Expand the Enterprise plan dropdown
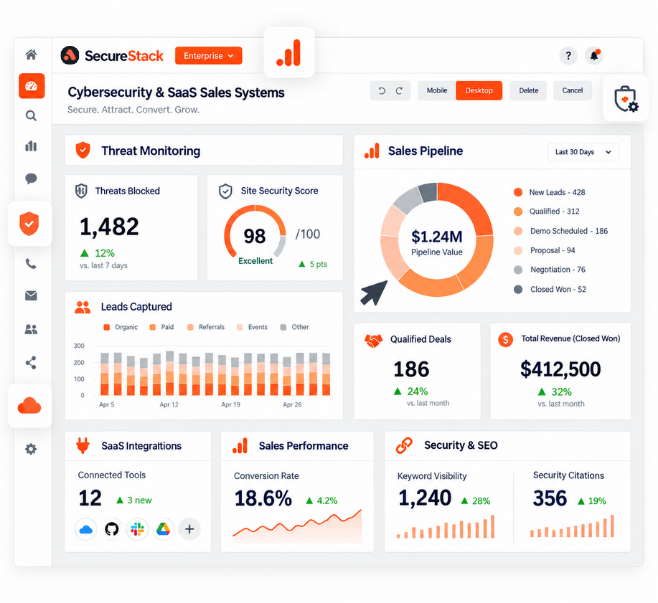The height and width of the screenshot is (603, 658). [208, 56]
